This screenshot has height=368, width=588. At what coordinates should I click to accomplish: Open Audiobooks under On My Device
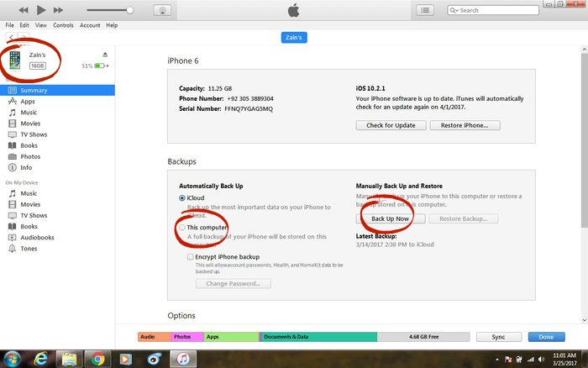tap(37, 238)
